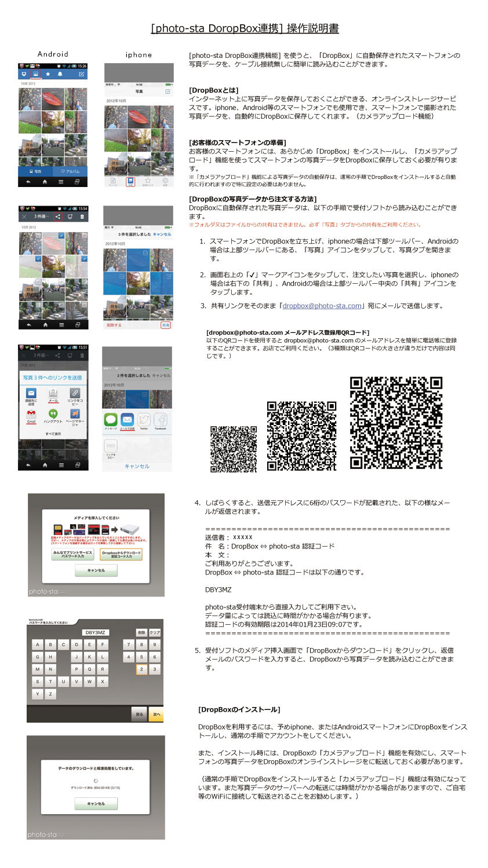The image size is (488, 868).
Task: Close selection with X on Android 15:54 screen
Action: click(x=24, y=217)
